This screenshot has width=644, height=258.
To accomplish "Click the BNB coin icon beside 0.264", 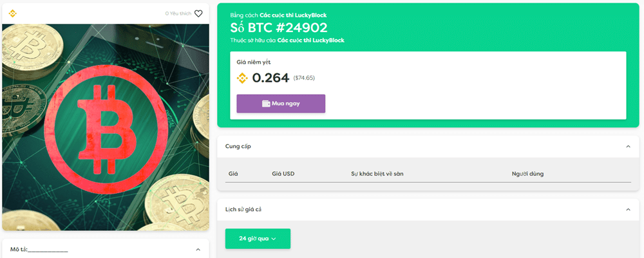I will point(242,77).
